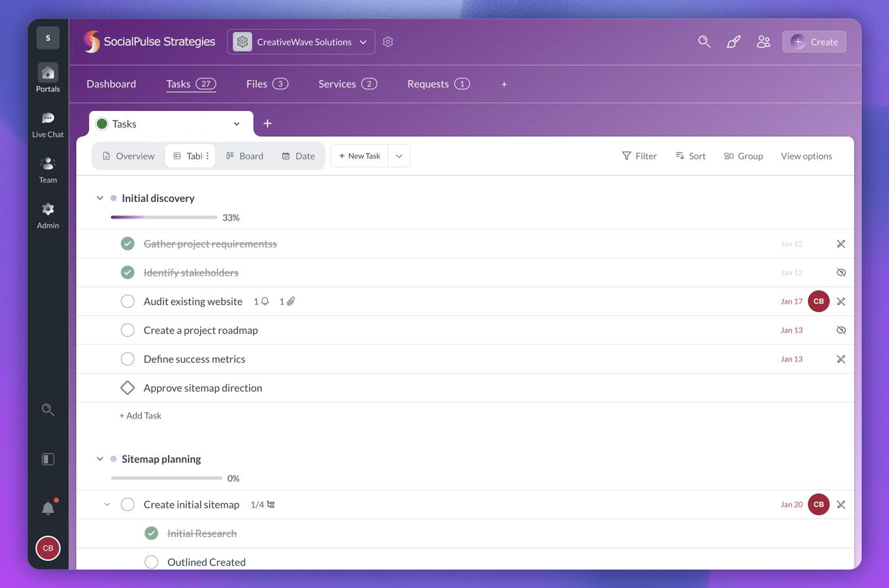Collapse the Initial discovery section
The width and height of the screenshot is (889, 588).
100,198
